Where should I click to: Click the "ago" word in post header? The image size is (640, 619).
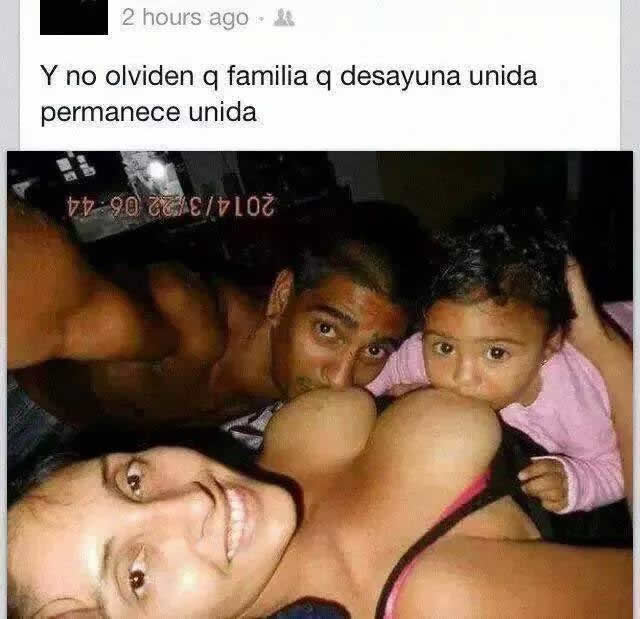[x=229, y=20]
